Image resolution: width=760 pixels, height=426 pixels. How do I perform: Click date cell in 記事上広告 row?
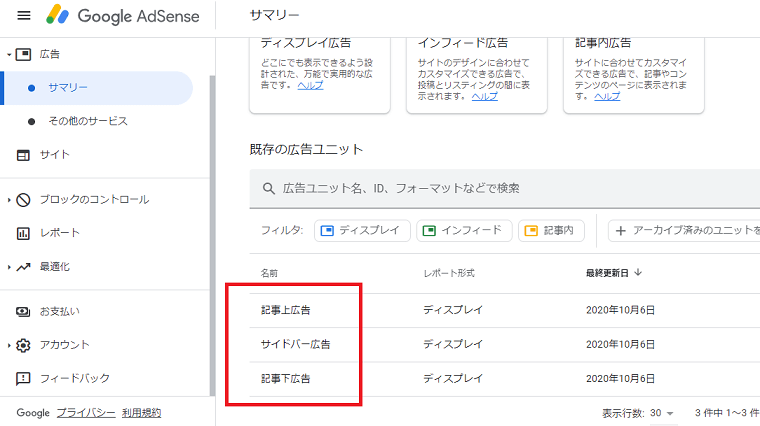620,310
